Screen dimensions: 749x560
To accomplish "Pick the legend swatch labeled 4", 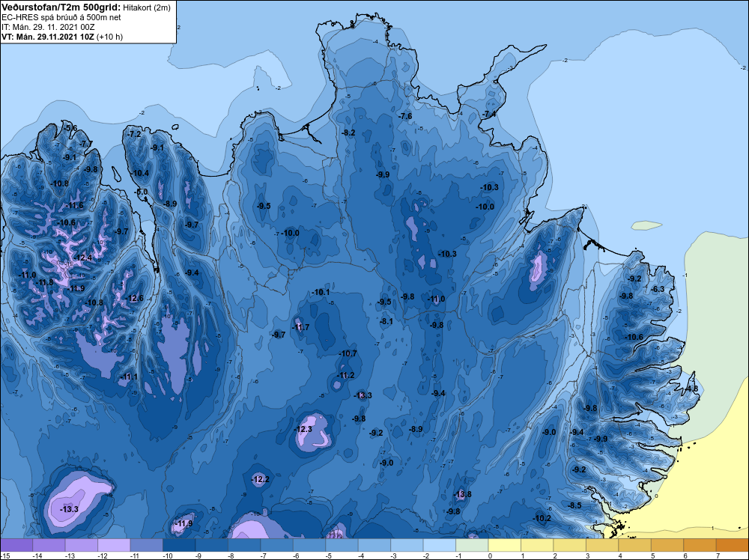I will 635,545.
